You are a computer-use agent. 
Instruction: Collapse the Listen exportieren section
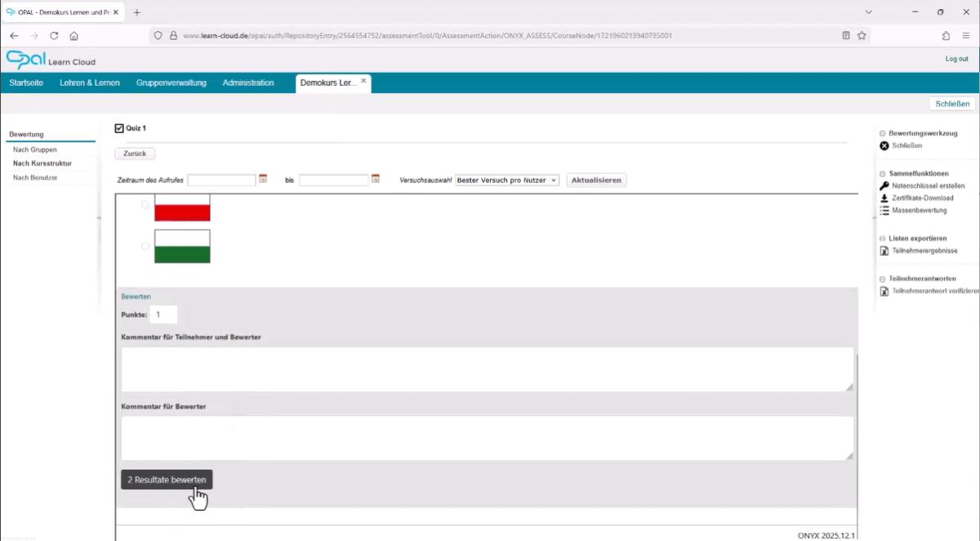click(x=882, y=238)
